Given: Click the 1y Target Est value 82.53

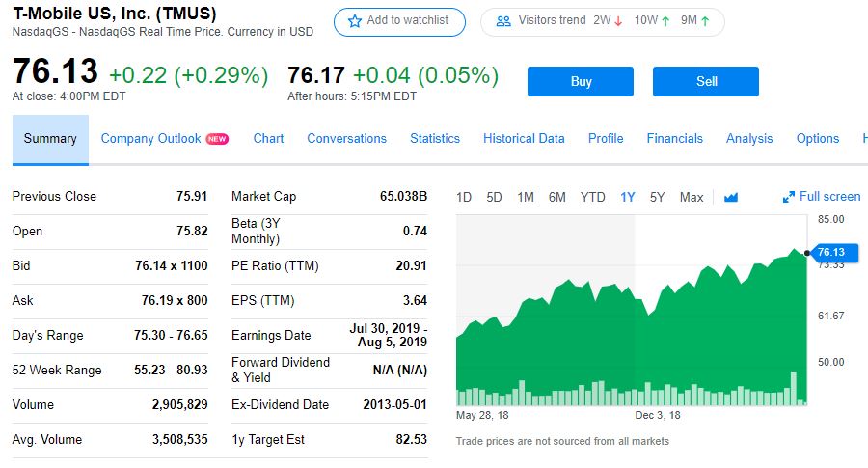Looking at the screenshot, I should tap(411, 440).
